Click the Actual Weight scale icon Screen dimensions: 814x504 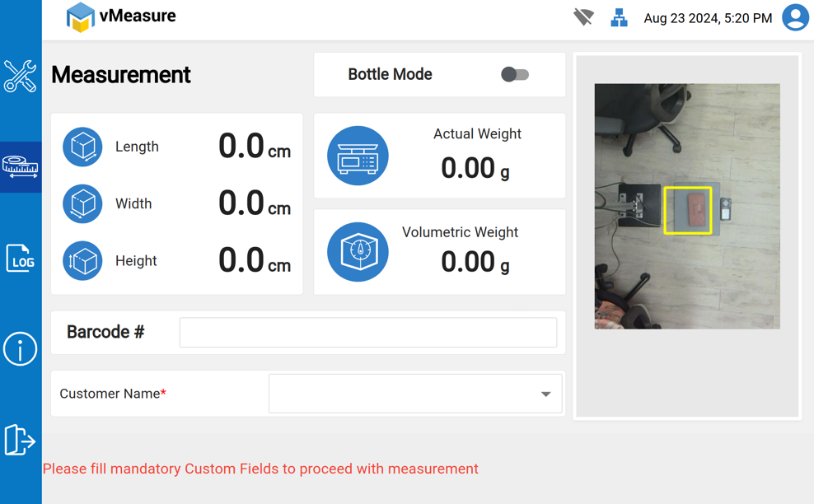[358, 156]
